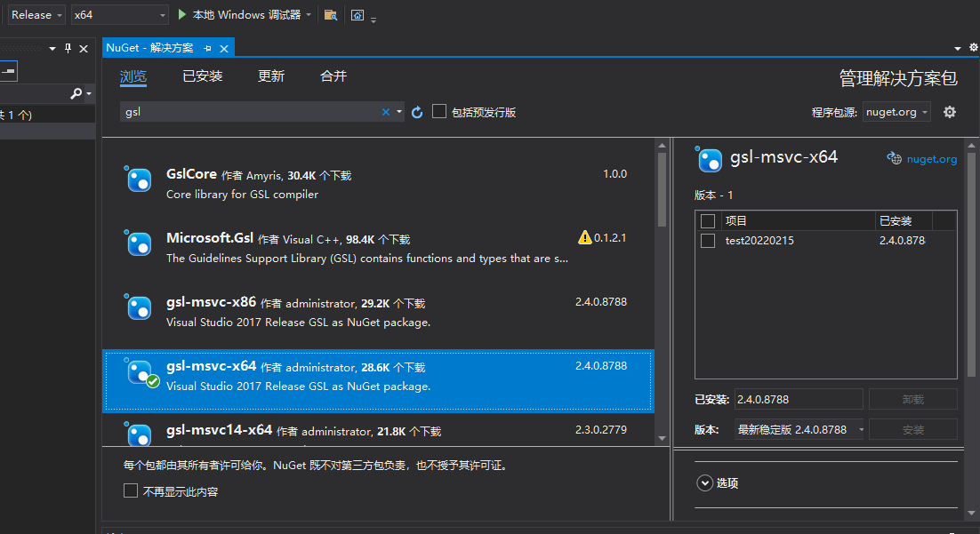Click the warning icon on Microsoft.Gsl

(584, 237)
